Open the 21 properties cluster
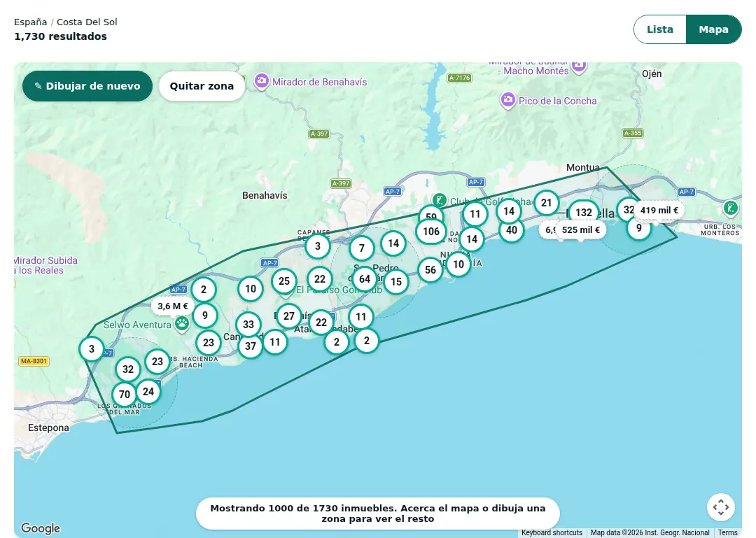This screenshot has height=538, width=756. tap(546, 203)
